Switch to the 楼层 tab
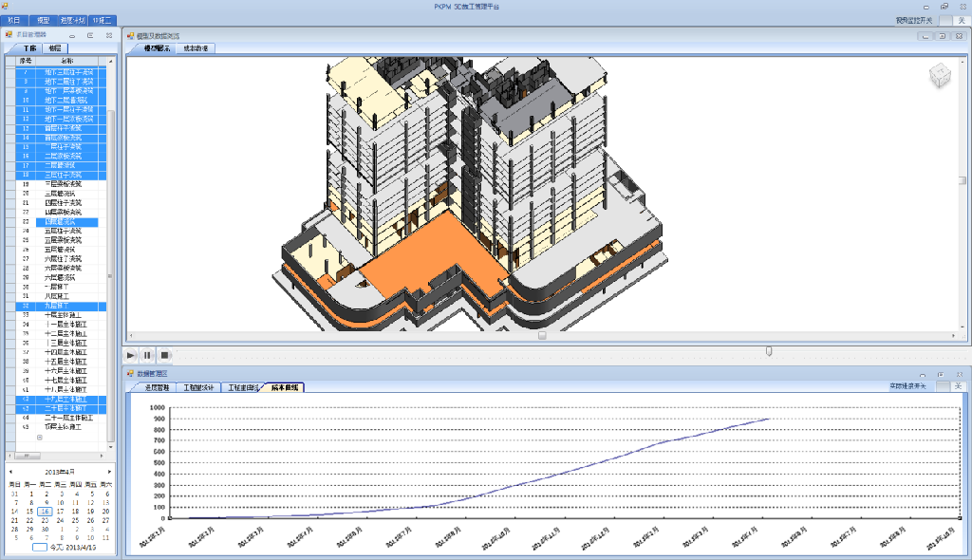Image resolution: width=972 pixels, height=560 pixels. pyautogui.click(x=55, y=48)
